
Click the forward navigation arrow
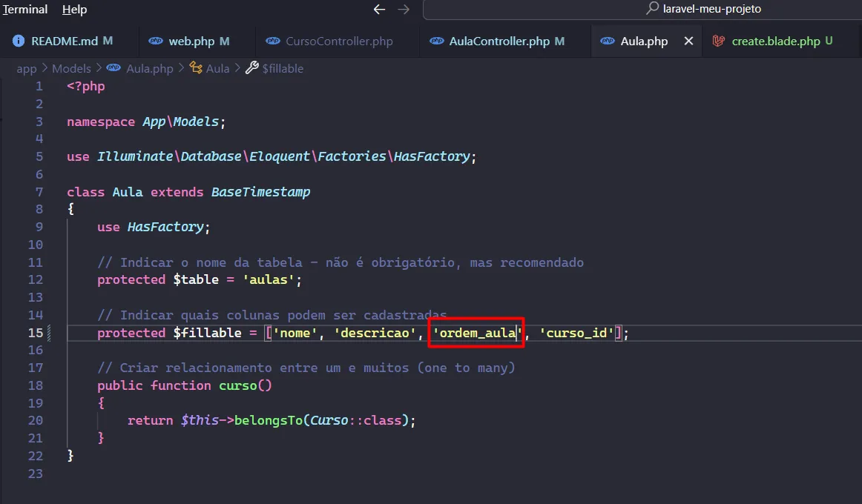[x=403, y=10]
